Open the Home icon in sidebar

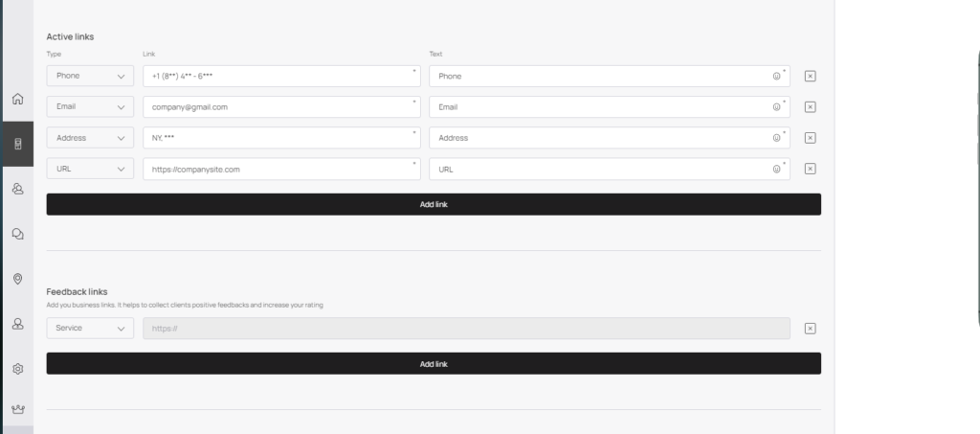[x=17, y=99]
